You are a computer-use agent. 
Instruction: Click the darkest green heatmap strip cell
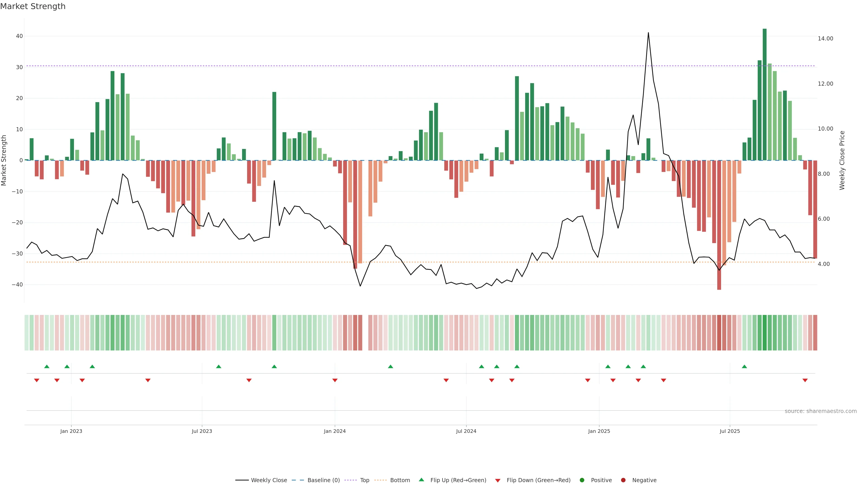[764, 332]
